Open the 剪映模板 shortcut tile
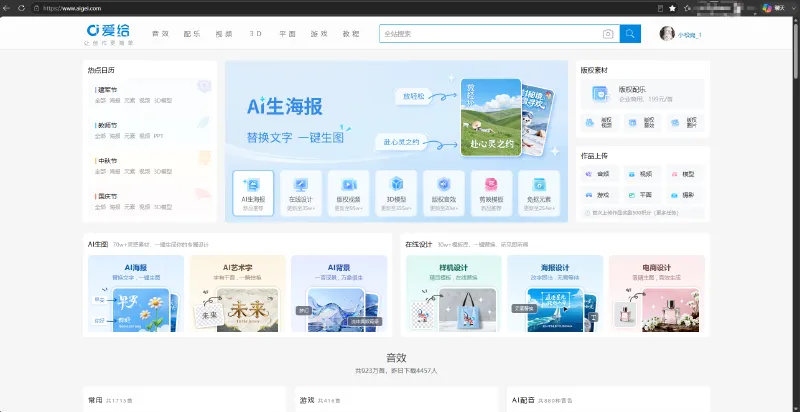 point(491,193)
